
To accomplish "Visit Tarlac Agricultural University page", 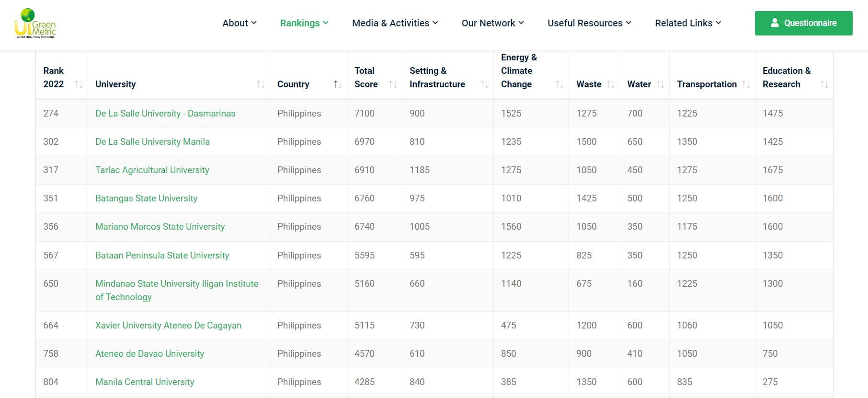I will click(x=152, y=170).
